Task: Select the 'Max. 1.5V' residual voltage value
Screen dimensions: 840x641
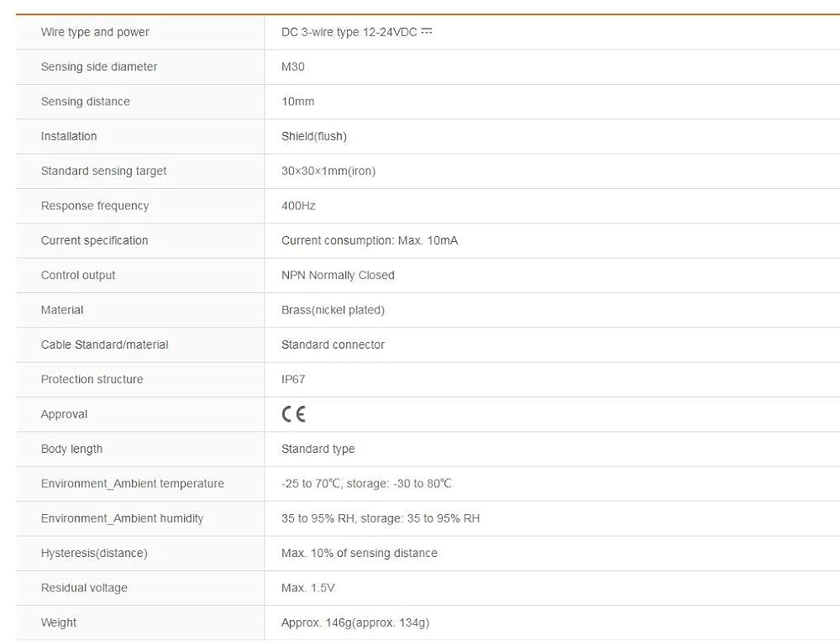Action: click(308, 588)
